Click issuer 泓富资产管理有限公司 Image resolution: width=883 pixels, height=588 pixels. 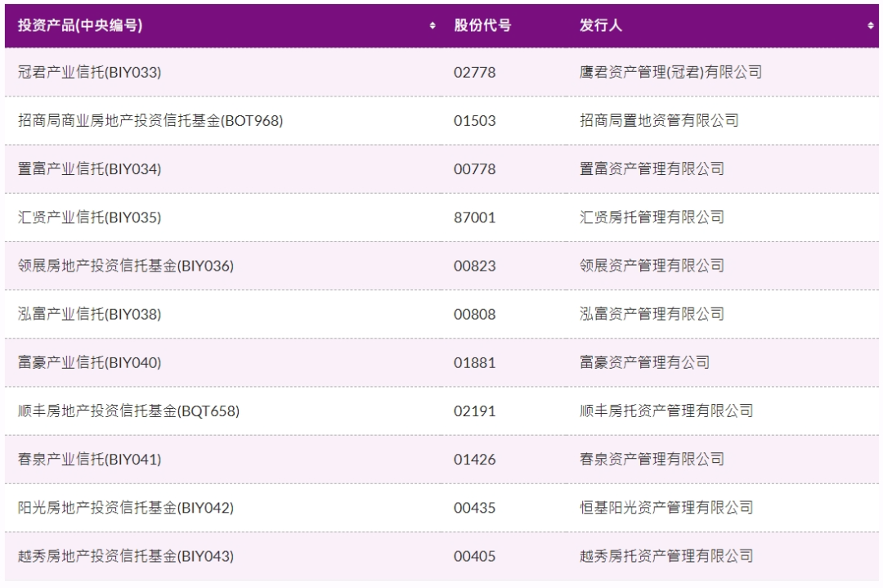[652, 314]
